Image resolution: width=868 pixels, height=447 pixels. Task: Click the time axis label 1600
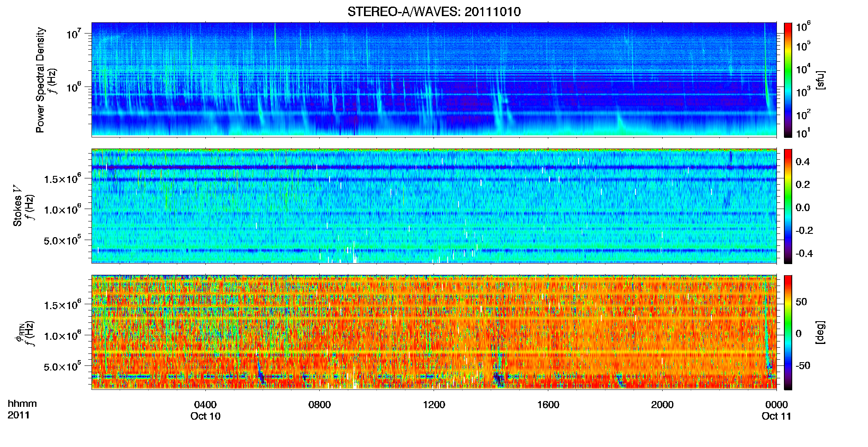pyautogui.click(x=548, y=405)
